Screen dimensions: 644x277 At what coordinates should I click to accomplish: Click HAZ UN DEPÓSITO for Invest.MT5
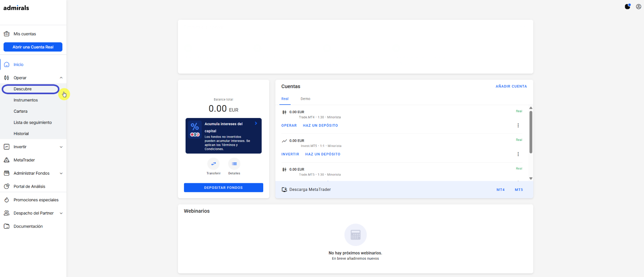click(323, 154)
